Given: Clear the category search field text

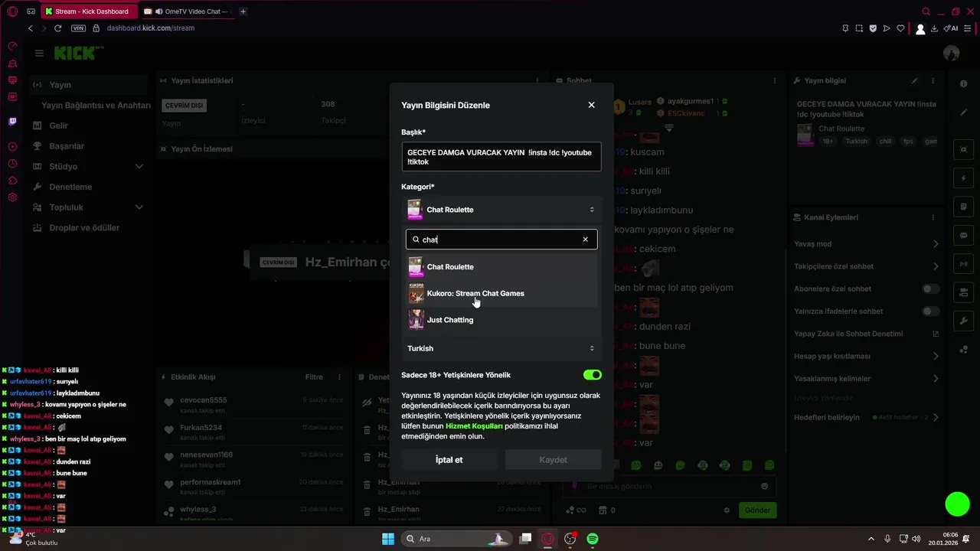Looking at the screenshot, I should (586, 240).
